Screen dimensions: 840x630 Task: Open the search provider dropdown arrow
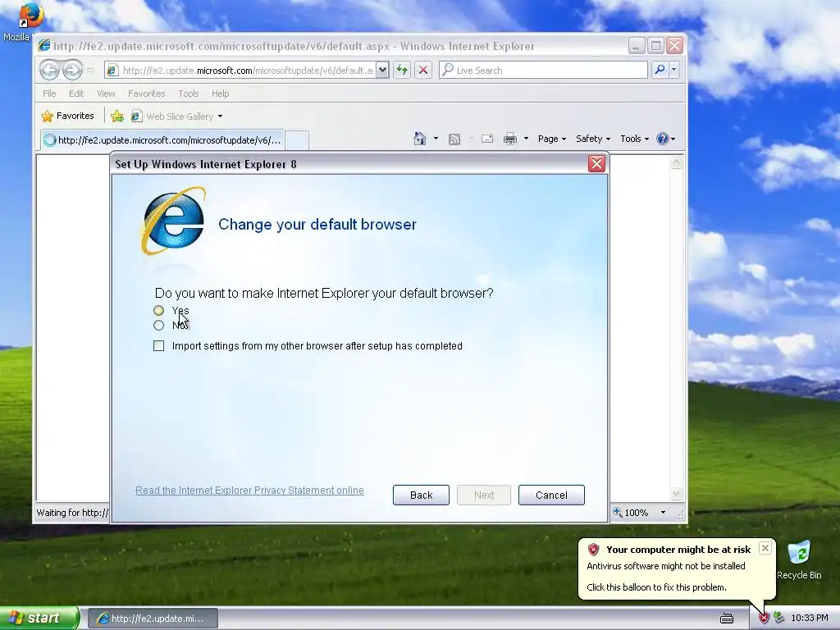[x=674, y=70]
